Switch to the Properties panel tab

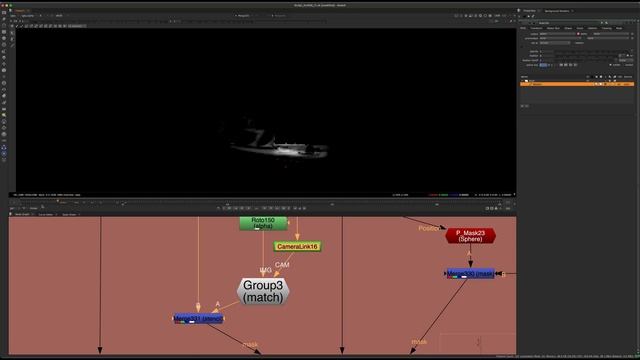tap(529, 11)
